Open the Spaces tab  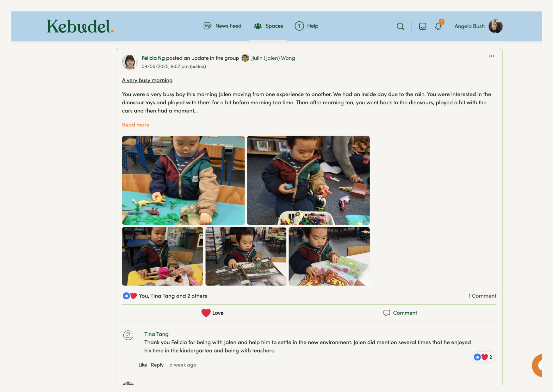[268, 26]
